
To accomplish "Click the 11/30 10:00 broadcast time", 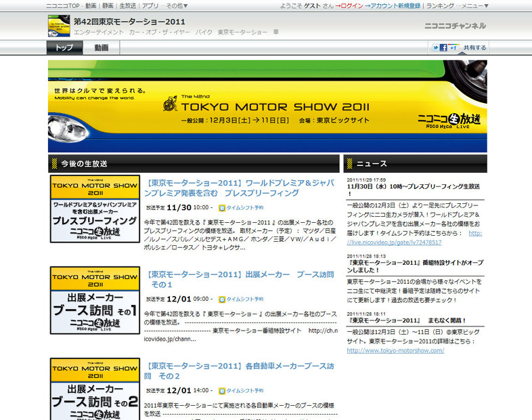I will [188, 207].
